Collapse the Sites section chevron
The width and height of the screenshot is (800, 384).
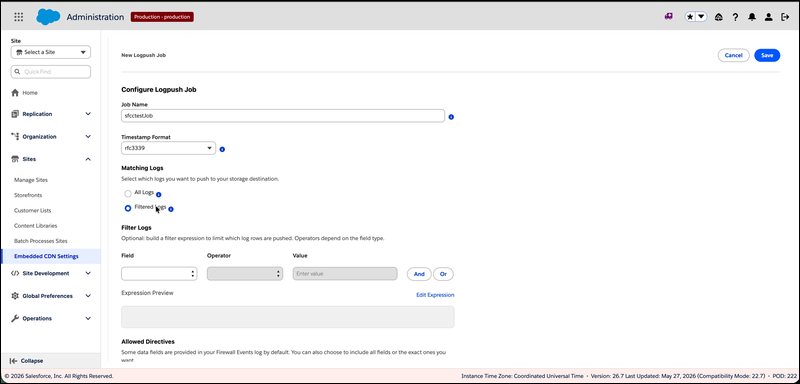(x=88, y=159)
